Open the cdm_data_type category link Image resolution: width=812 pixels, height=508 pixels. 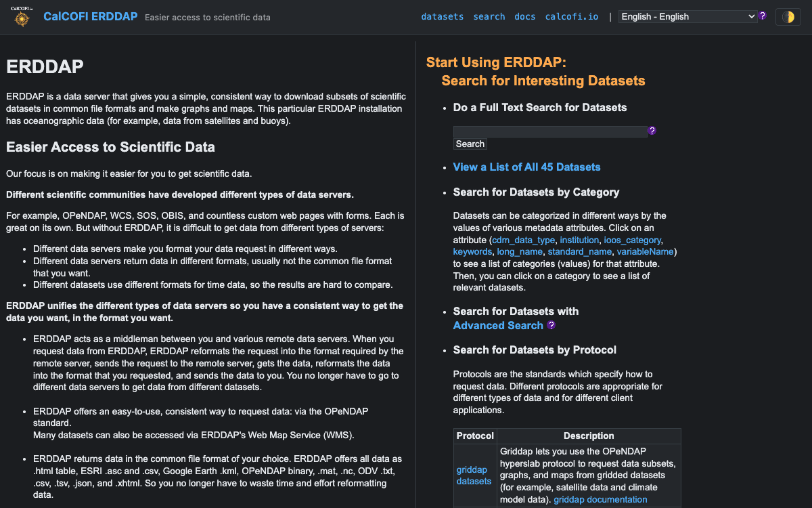[x=524, y=240]
